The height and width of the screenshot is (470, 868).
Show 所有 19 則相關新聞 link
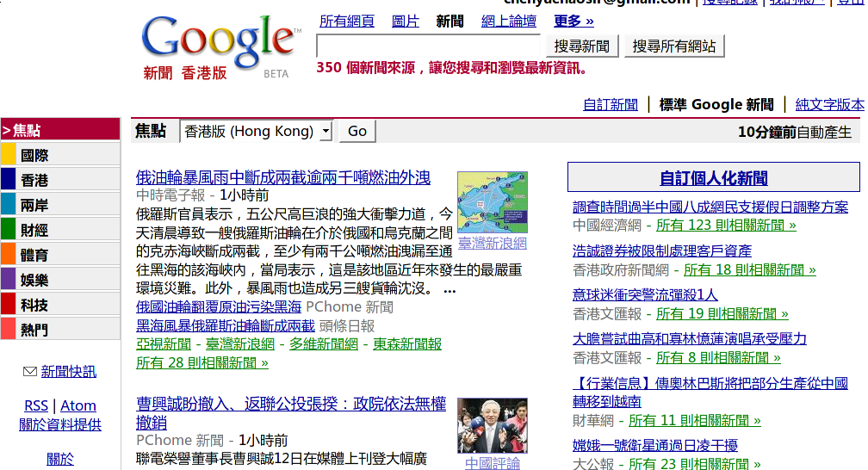pos(722,314)
